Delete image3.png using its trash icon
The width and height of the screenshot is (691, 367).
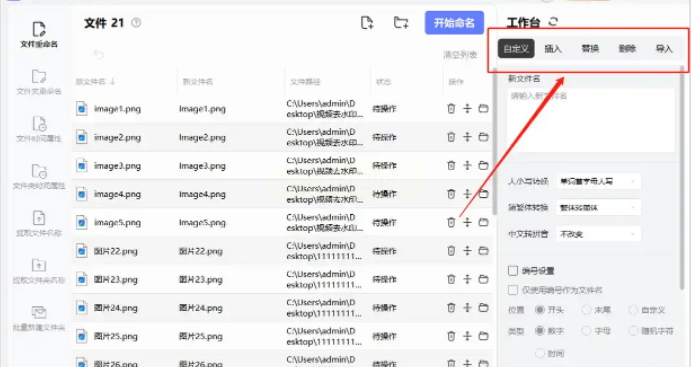(451, 165)
